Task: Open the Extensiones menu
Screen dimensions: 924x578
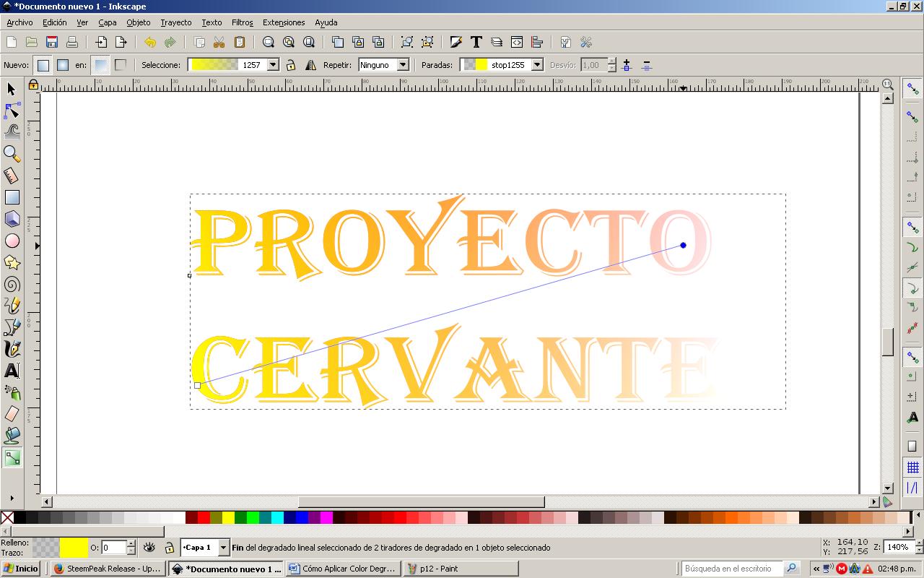Action: (284, 22)
